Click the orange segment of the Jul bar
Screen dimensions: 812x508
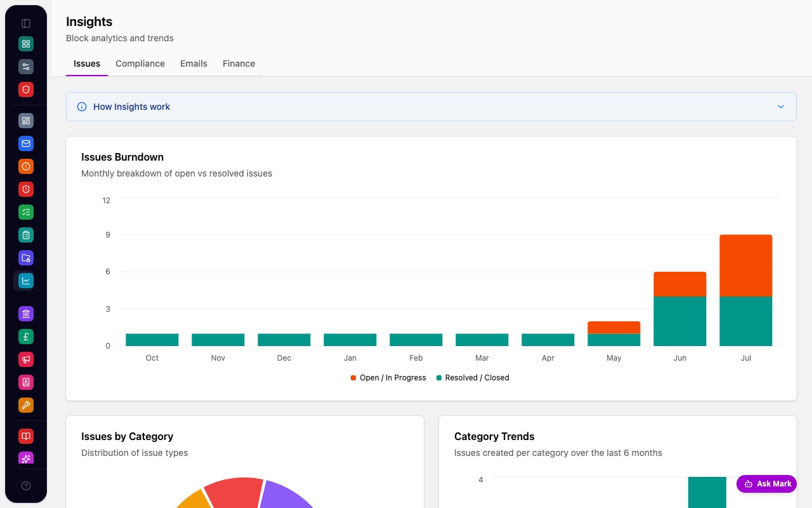(x=746, y=265)
